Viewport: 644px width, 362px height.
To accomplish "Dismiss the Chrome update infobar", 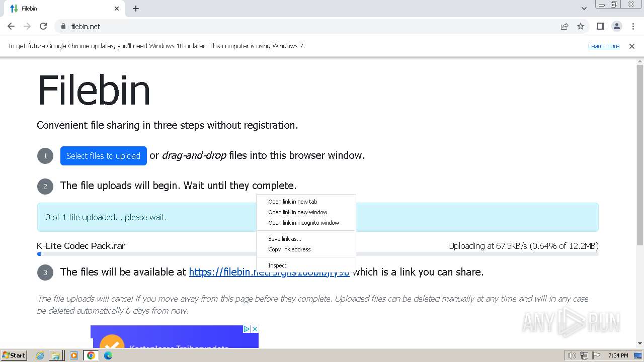I will (x=632, y=46).
